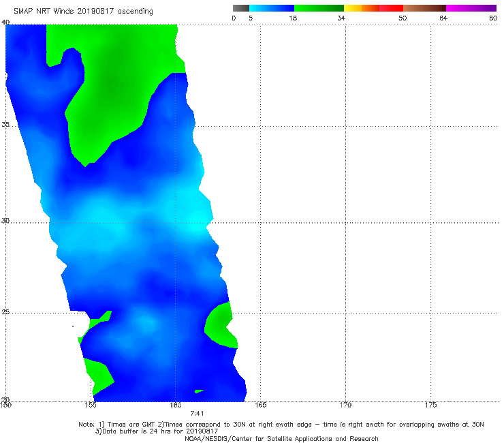Select the green segment of the color bar
The width and height of the screenshot is (504, 443).
319,8
